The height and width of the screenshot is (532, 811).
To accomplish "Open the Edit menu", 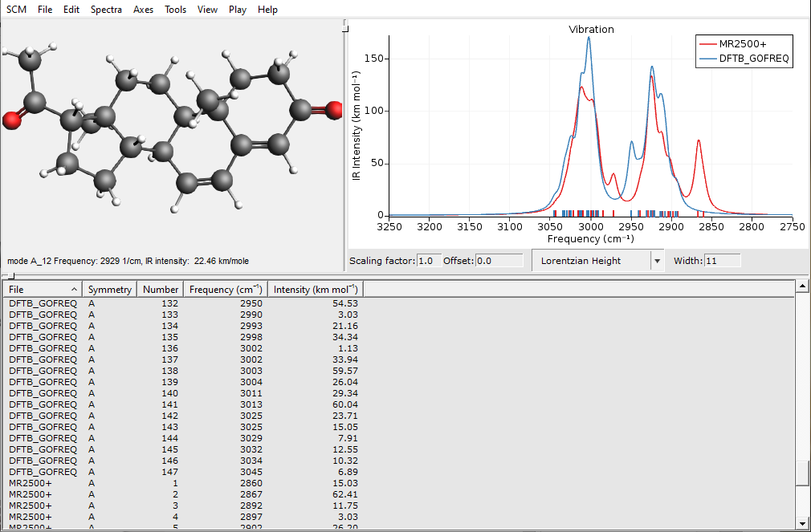I will click(71, 10).
